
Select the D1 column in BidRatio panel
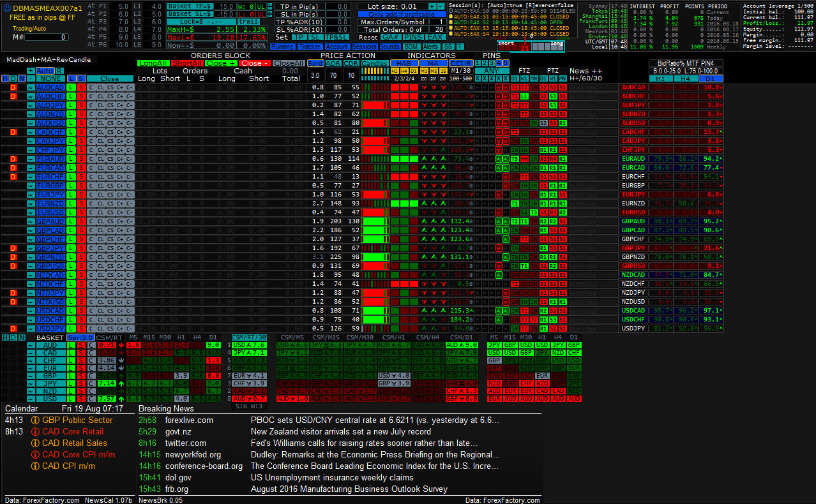[711, 78]
